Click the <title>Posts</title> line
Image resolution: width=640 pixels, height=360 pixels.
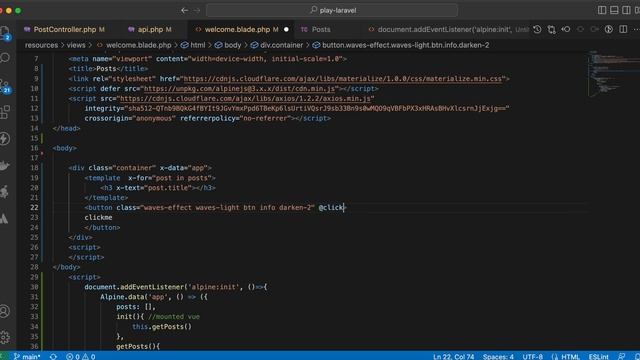tap(108, 69)
